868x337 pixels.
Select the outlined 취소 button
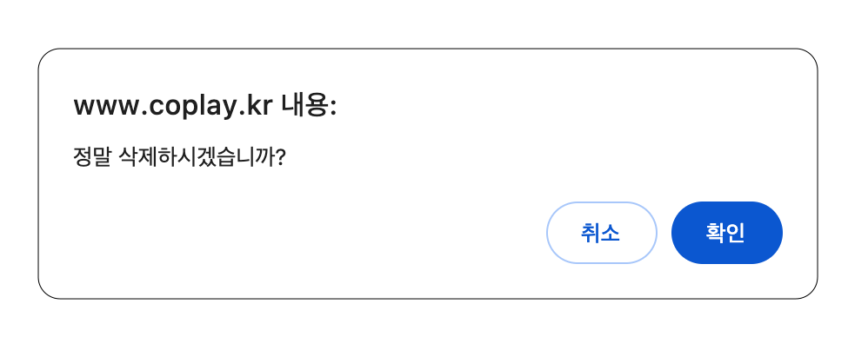coord(601,233)
